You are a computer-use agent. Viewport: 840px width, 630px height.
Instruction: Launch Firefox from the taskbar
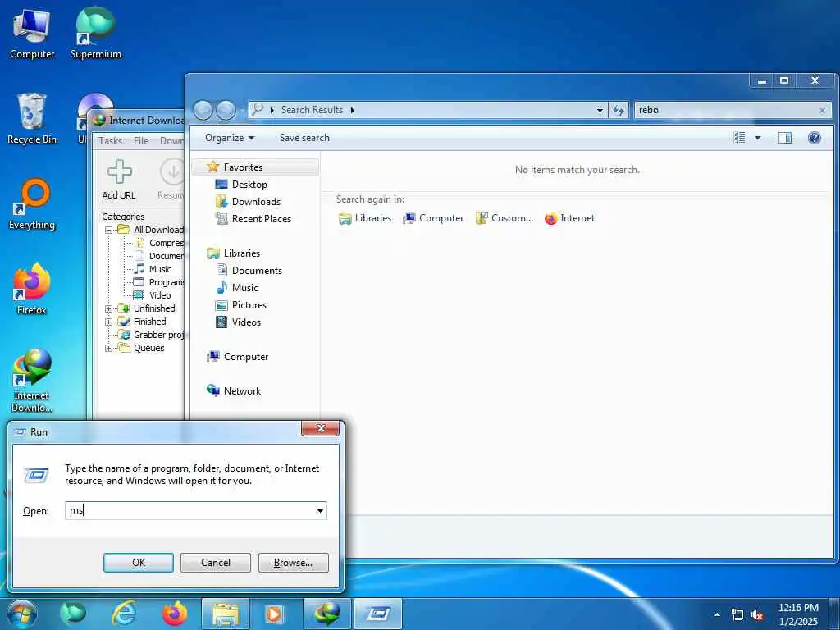(174, 614)
